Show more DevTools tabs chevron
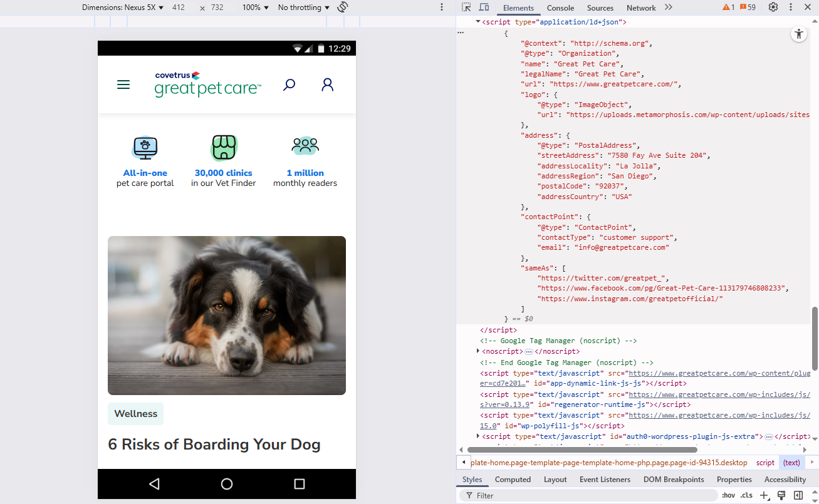The height and width of the screenshot is (504, 819). pos(669,8)
